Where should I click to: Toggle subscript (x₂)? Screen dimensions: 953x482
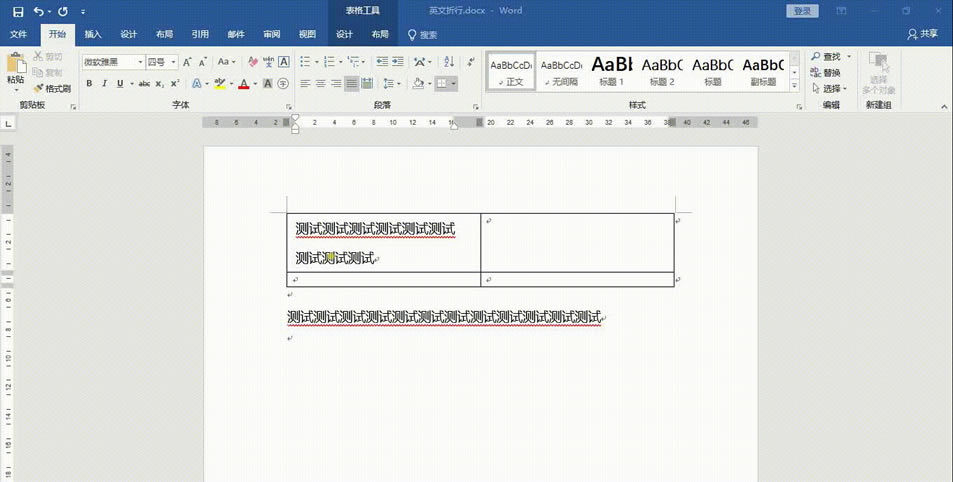[159, 83]
